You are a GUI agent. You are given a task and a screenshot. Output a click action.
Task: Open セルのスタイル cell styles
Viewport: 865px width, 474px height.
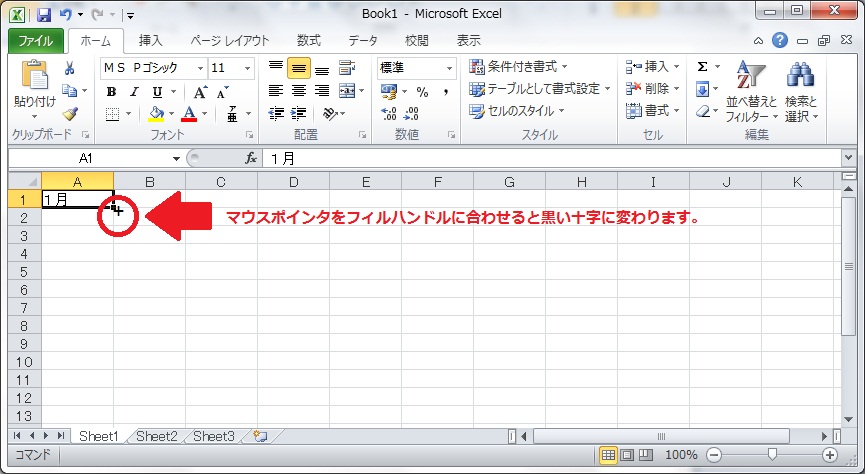(x=516, y=111)
